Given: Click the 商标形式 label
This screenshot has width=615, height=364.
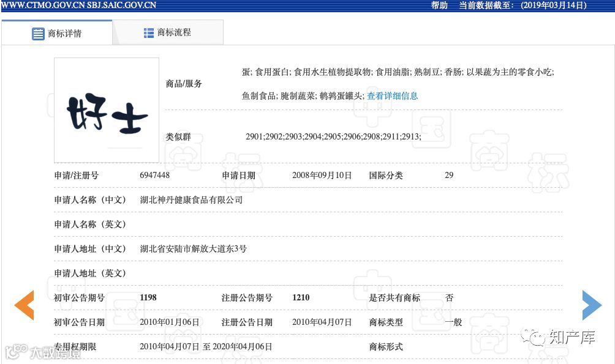Looking at the screenshot, I should [386, 347].
